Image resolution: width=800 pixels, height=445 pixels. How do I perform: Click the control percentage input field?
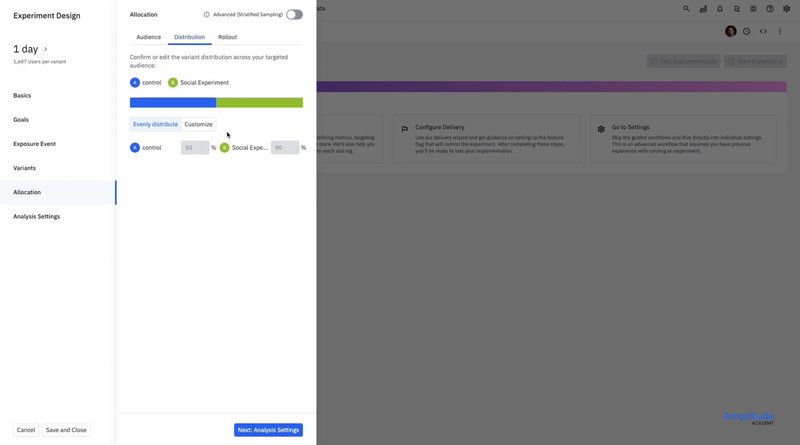click(194, 147)
